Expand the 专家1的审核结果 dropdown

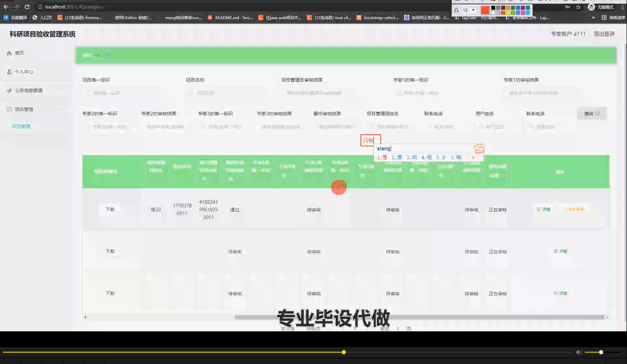(543, 93)
